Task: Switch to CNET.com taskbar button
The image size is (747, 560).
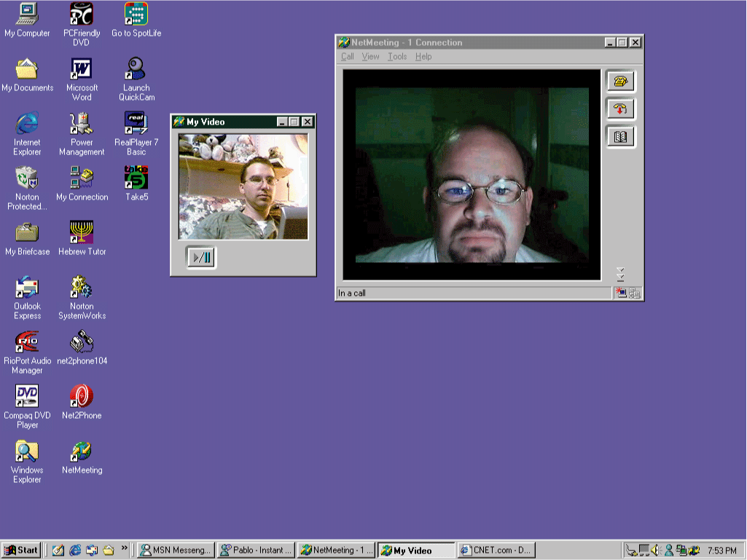Action: (x=496, y=550)
